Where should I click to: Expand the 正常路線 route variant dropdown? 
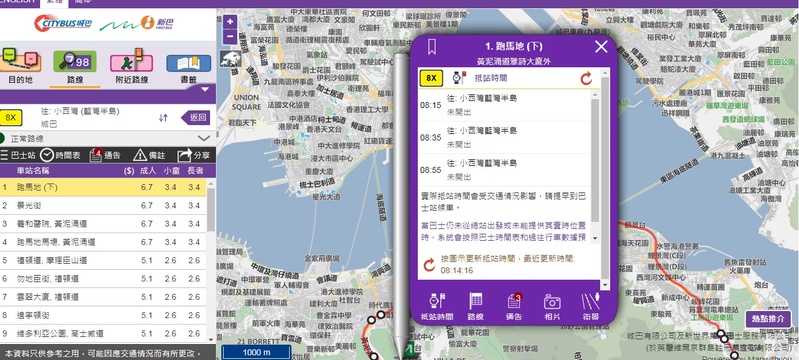pyautogui.click(x=204, y=139)
